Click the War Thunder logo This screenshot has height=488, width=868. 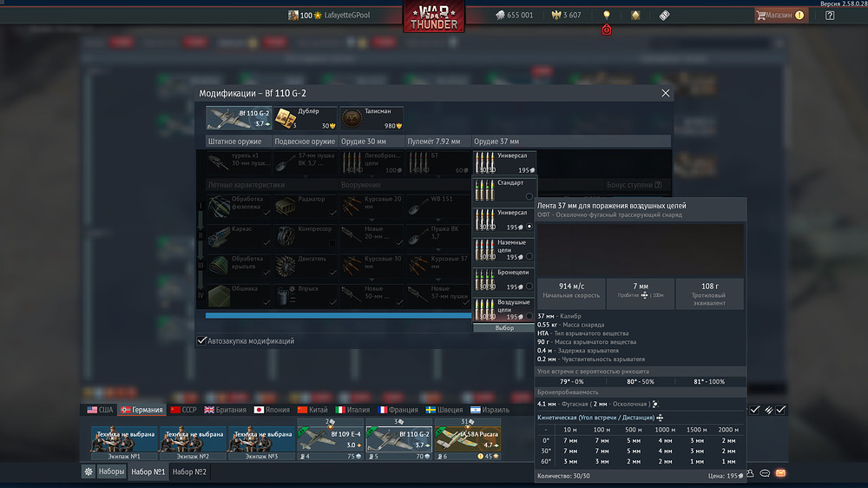click(x=434, y=16)
